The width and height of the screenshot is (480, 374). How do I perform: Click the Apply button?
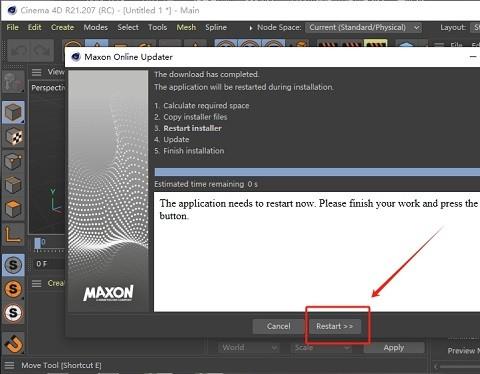[394, 348]
